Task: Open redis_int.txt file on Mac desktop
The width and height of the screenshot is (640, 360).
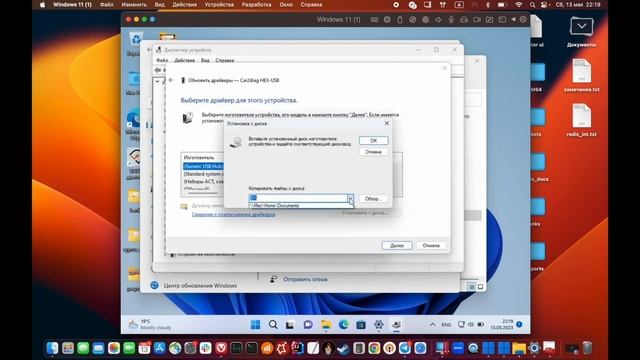Action: [582, 120]
